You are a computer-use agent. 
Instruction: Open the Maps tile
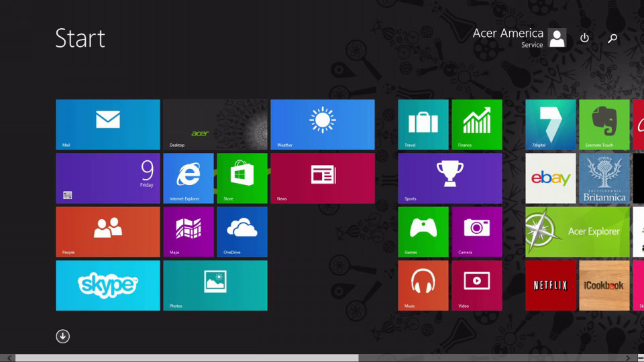(x=189, y=232)
